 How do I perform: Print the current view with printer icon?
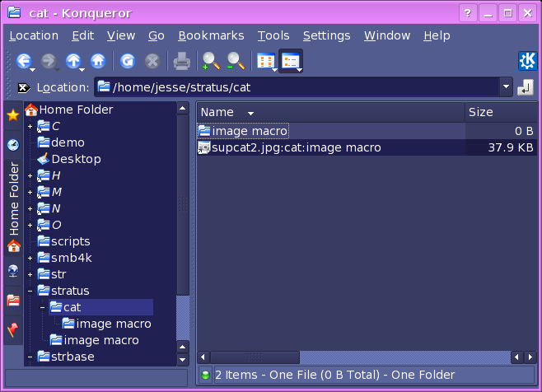click(x=181, y=61)
